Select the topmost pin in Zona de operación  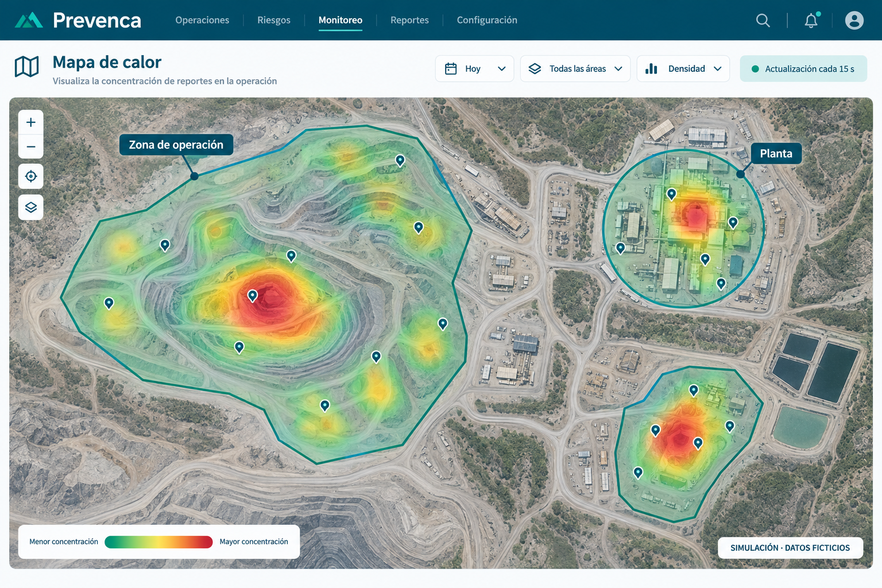tap(400, 161)
